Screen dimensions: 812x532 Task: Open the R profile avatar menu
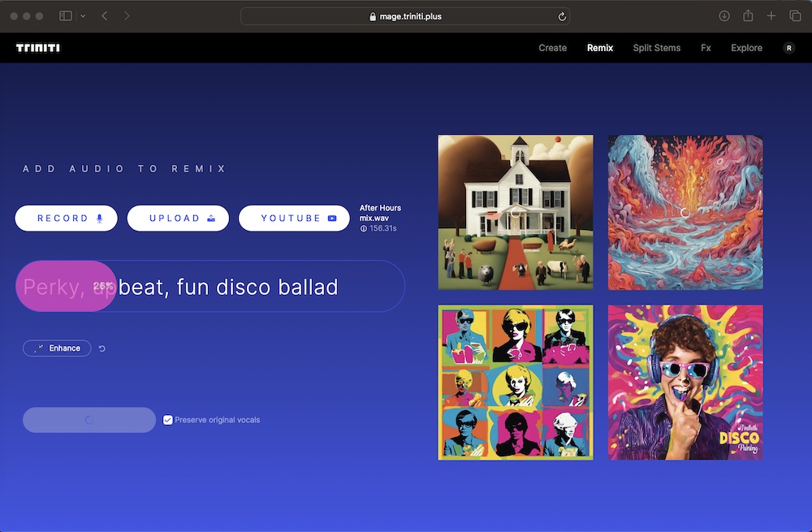pos(788,47)
